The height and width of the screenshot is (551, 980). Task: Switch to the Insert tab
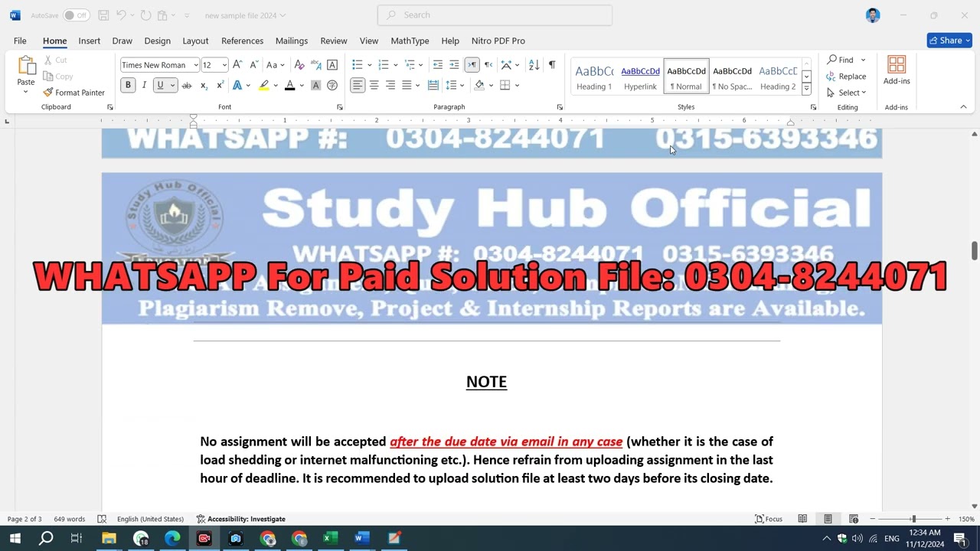coord(89,41)
